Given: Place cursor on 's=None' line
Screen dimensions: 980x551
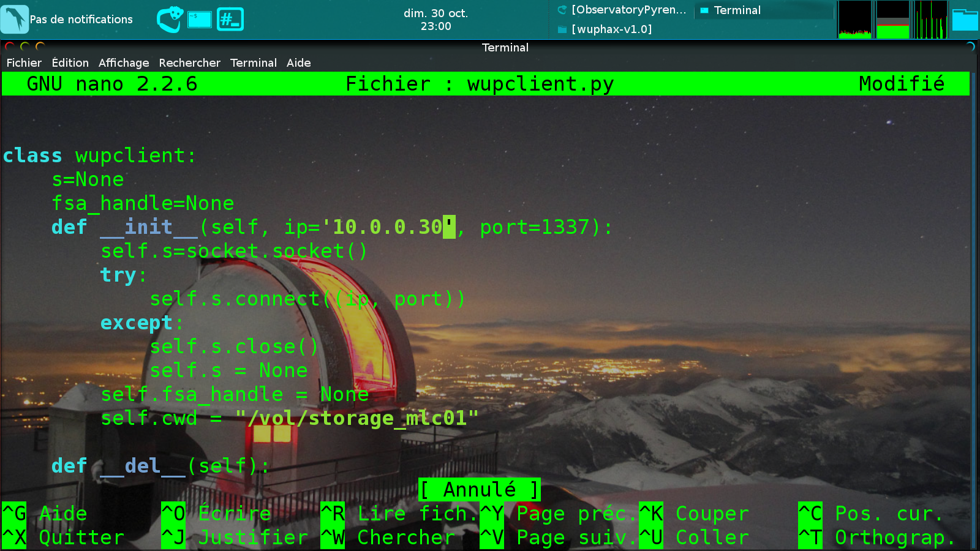Looking at the screenshot, I should click(88, 179).
